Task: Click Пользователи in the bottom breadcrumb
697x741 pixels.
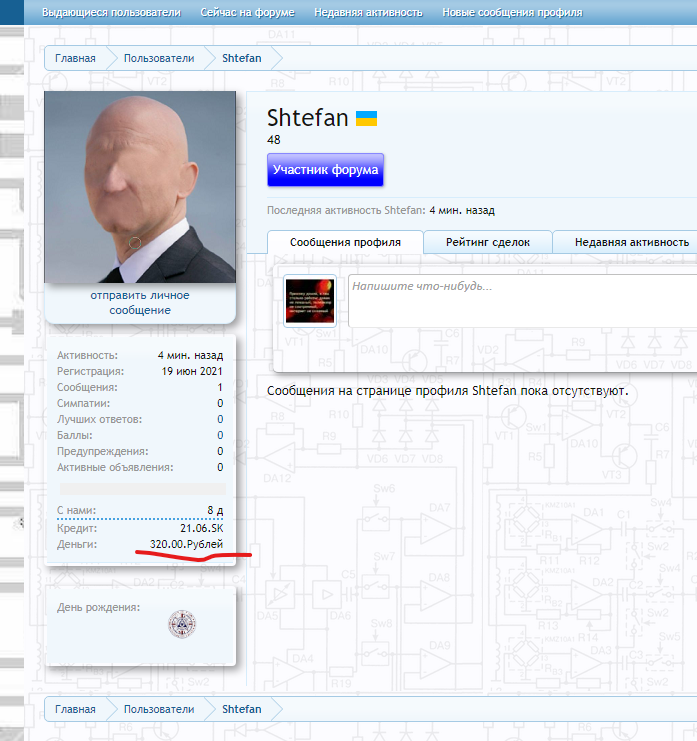Action: click(x=158, y=709)
